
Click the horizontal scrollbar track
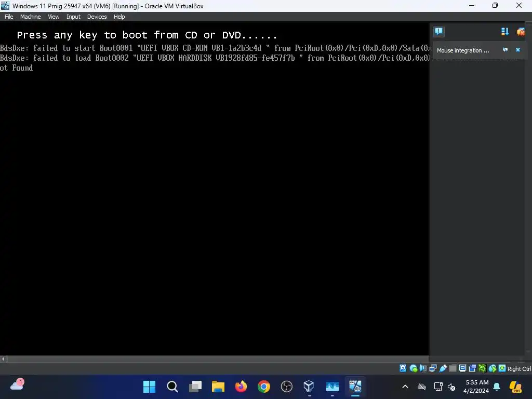pos(218,359)
